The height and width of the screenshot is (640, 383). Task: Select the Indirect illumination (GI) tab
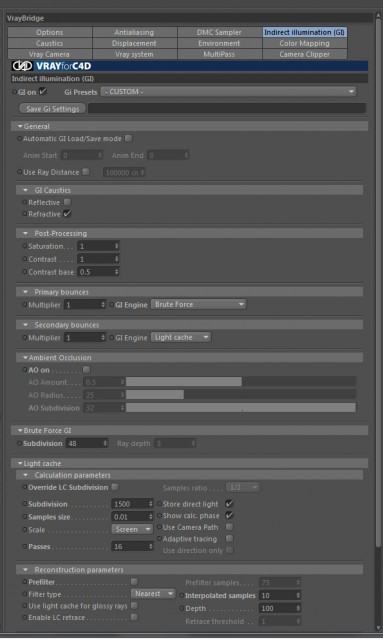(304, 32)
